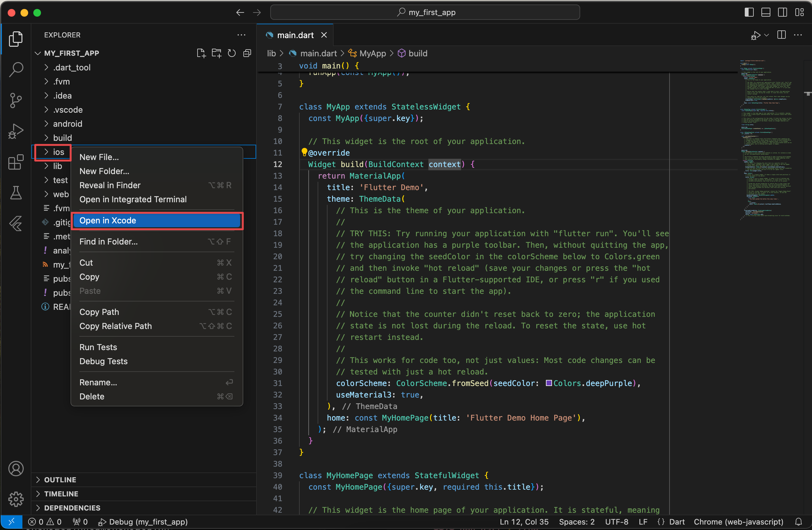Click the my_first_app search command bar
812x530 pixels.
click(x=425, y=12)
